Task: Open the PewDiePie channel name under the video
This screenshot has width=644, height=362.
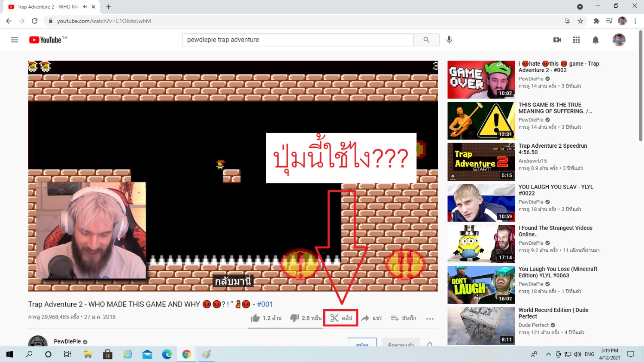Action: tap(67, 342)
